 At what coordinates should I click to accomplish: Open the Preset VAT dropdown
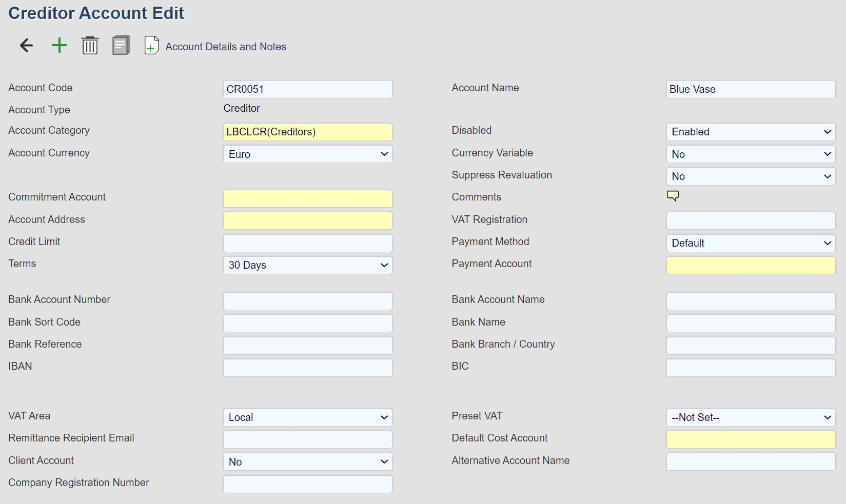[x=751, y=417]
